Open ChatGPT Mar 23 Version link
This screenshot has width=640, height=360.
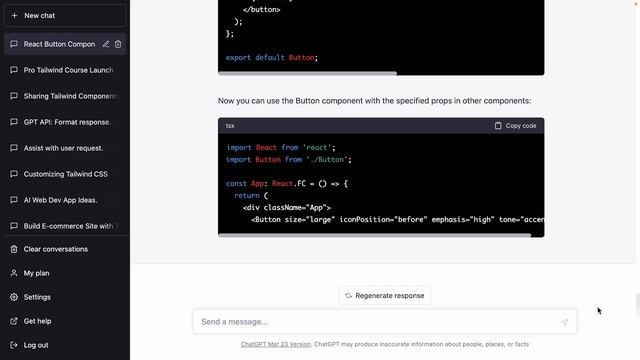pos(276,344)
